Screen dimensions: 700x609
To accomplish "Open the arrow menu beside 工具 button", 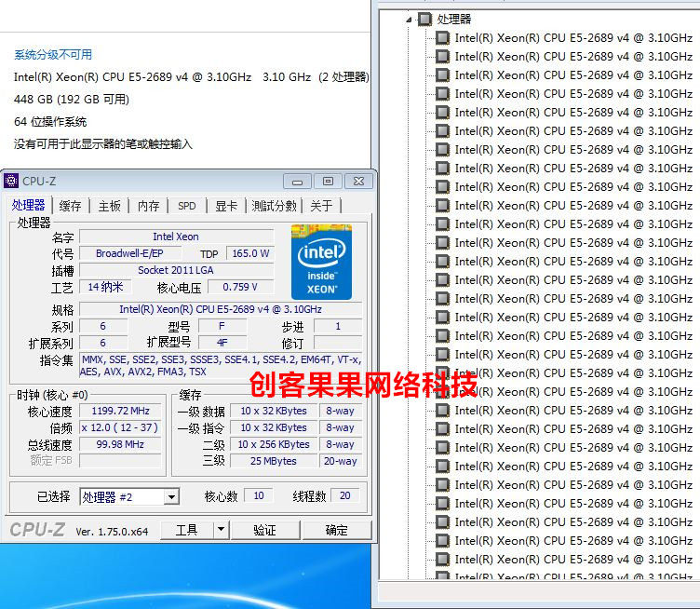I will coord(221,530).
